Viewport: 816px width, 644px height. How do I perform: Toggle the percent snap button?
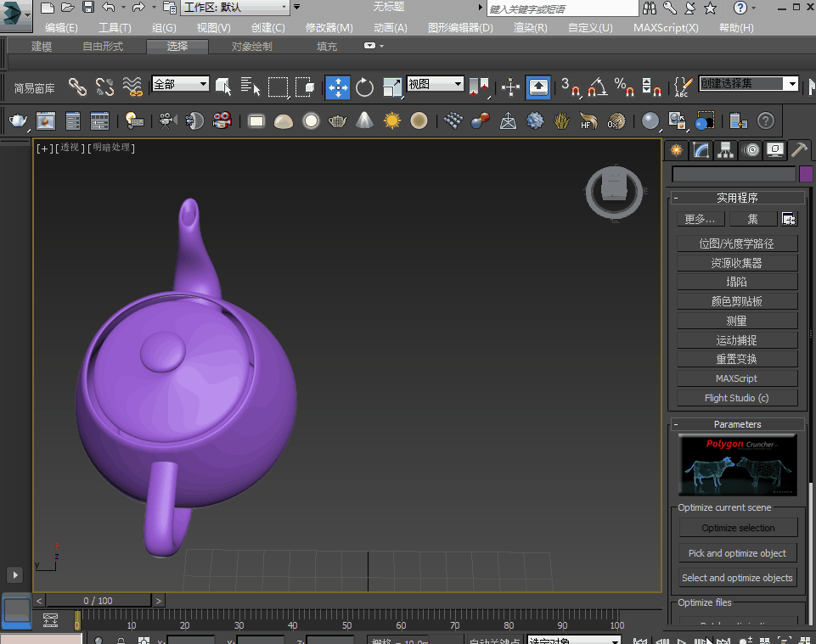[x=624, y=87]
